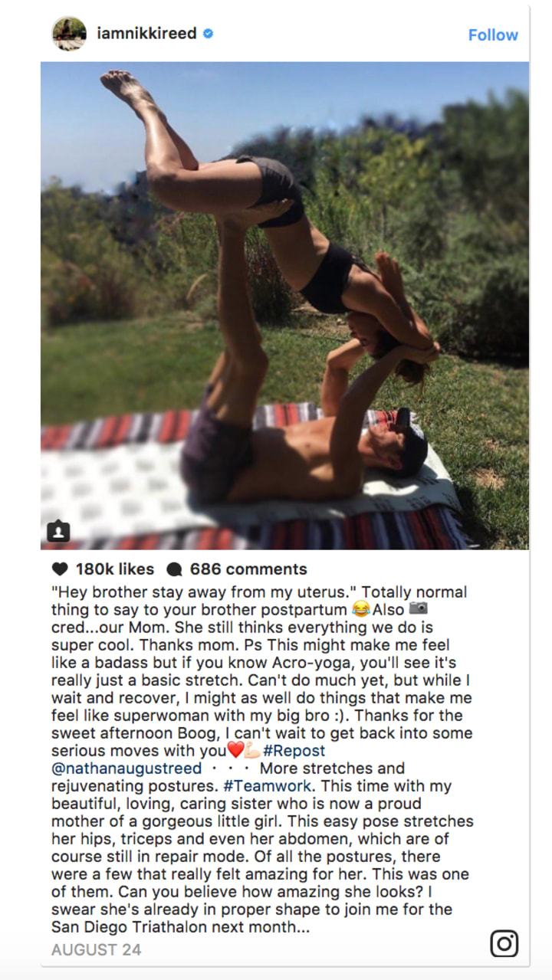Image resolution: width=552 pixels, height=980 pixels.
Task: Click the flexed arm emoji in caption
Action: 251,751
